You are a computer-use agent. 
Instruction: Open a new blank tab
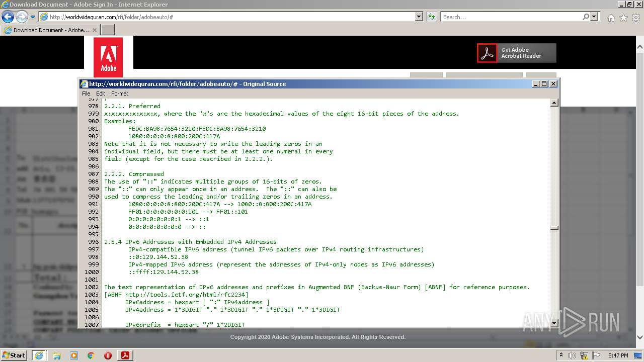pos(108,30)
